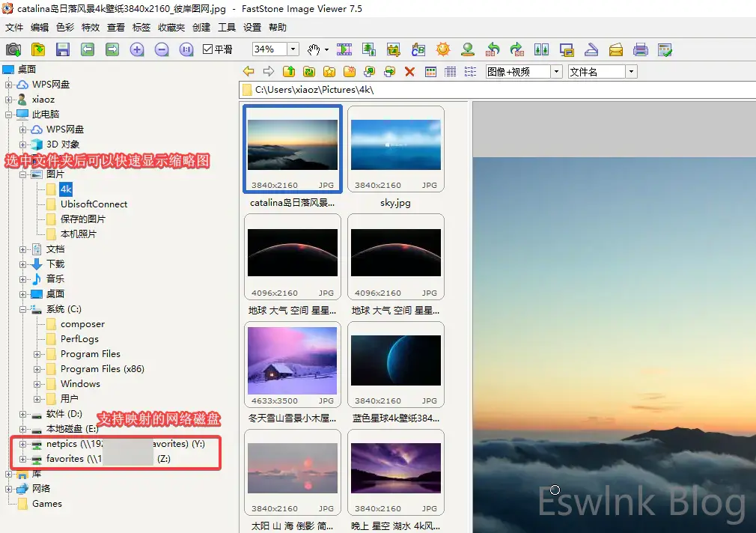Rotate the image right 90 degrees
This screenshot has height=533, width=756.
(x=516, y=49)
